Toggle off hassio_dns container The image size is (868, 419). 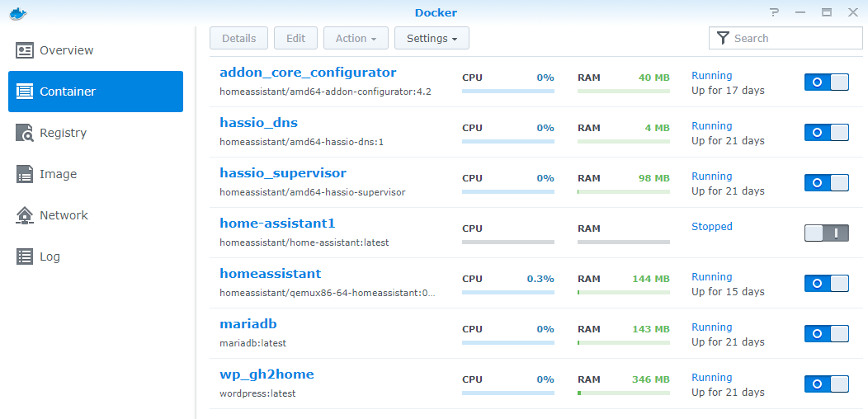[x=827, y=132]
